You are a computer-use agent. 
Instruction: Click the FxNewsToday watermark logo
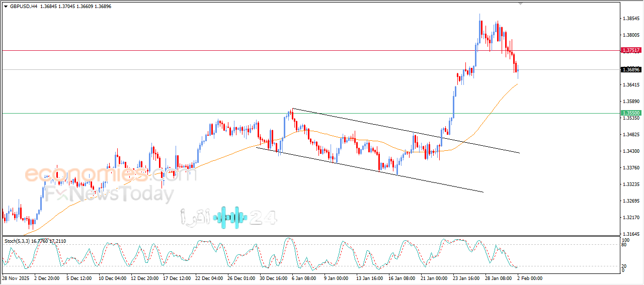click(110, 194)
